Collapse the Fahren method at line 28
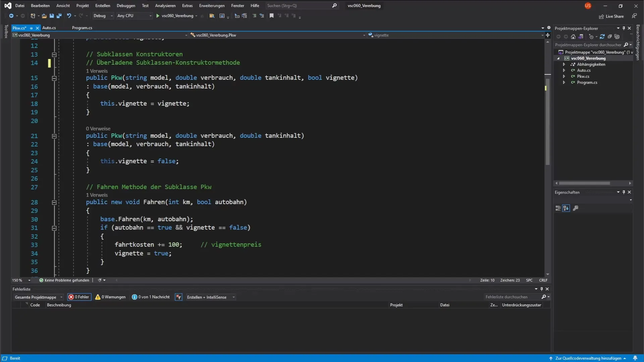This screenshot has width=644, height=362. click(x=54, y=202)
